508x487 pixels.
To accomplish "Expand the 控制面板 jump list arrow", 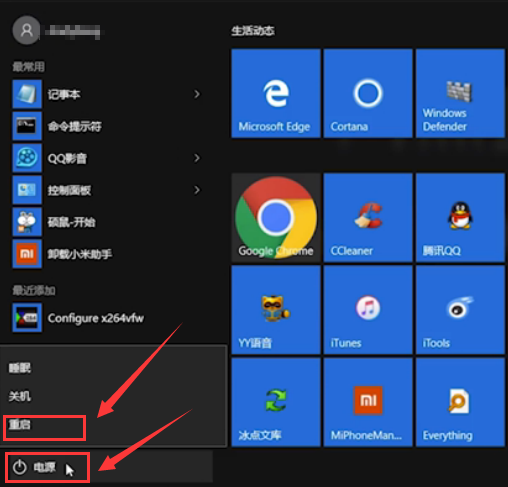I will pyautogui.click(x=197, y=190).
